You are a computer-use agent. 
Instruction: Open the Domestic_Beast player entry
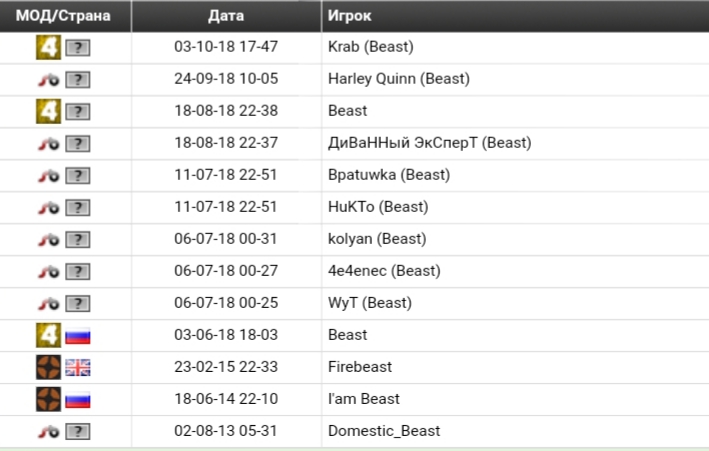[384, 431]
